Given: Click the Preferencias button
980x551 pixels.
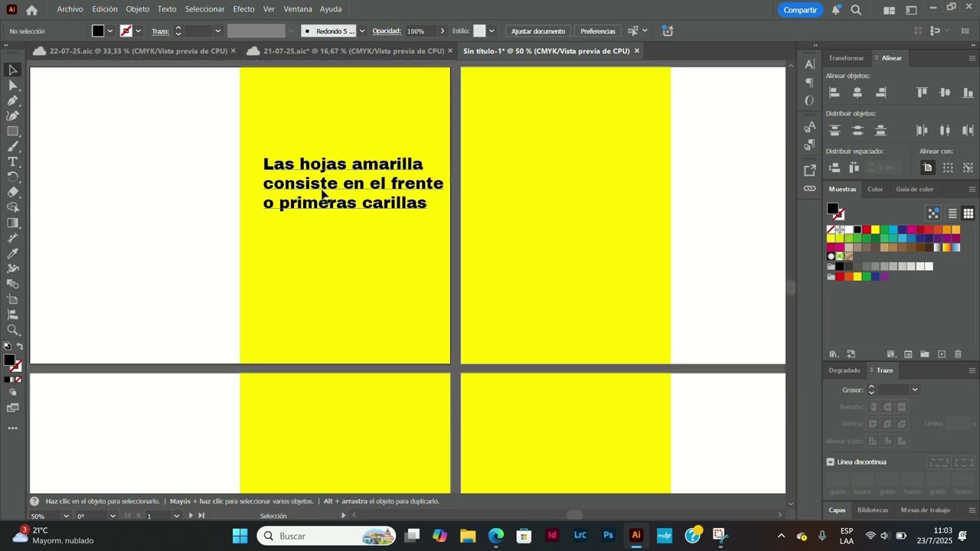Looking at the screenshot, I should 598,31.
